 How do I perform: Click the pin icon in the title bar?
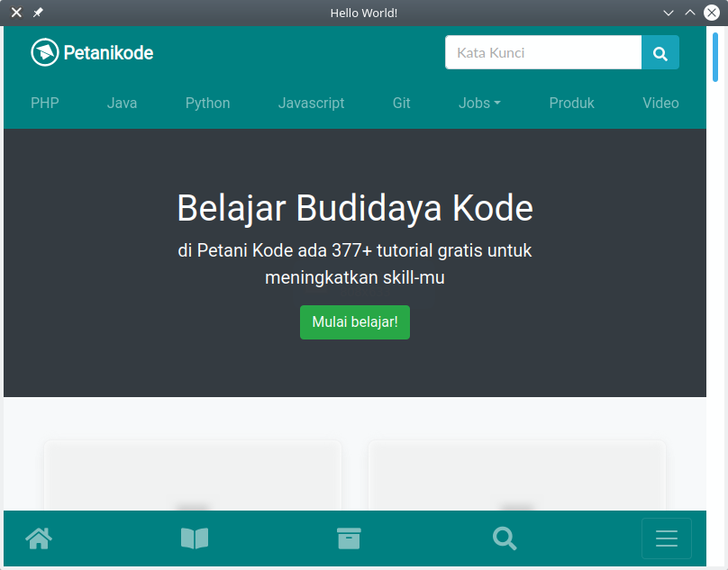tap(37, 13)
